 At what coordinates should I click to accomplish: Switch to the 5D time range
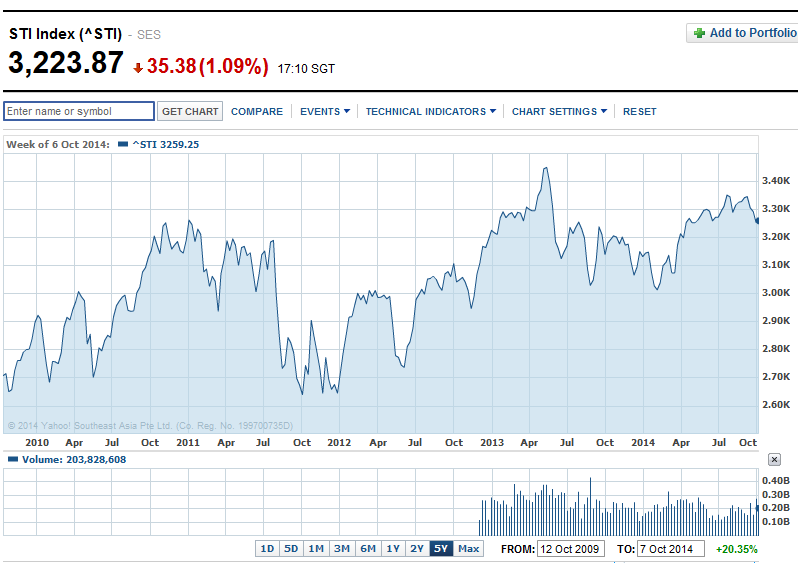(291, 549)
